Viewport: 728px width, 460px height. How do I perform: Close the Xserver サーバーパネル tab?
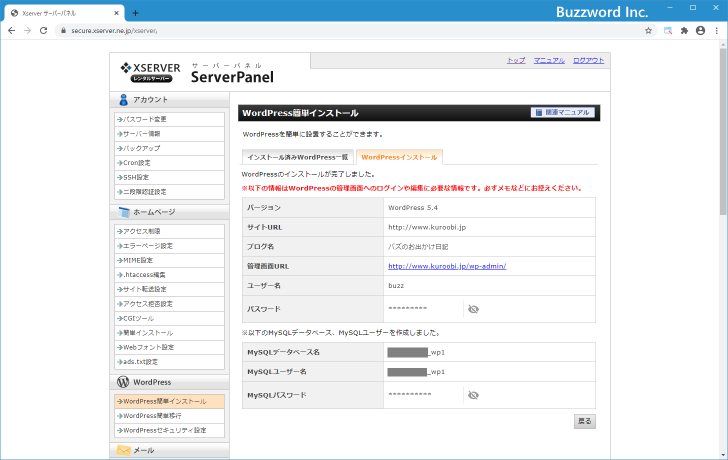[116, 13]
